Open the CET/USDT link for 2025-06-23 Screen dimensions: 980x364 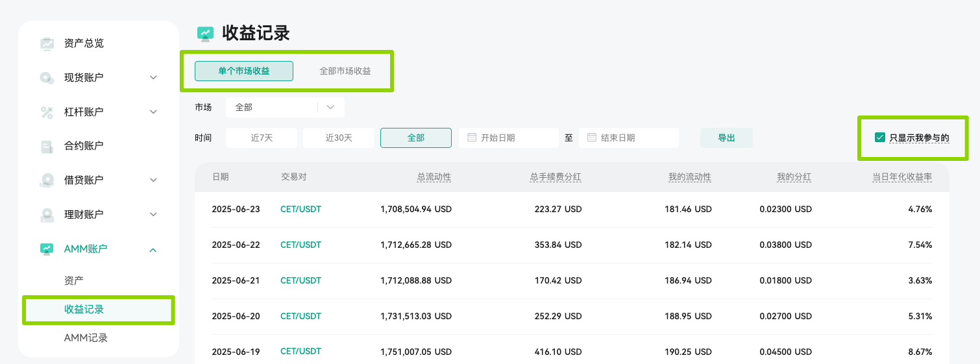coord(300,210)
